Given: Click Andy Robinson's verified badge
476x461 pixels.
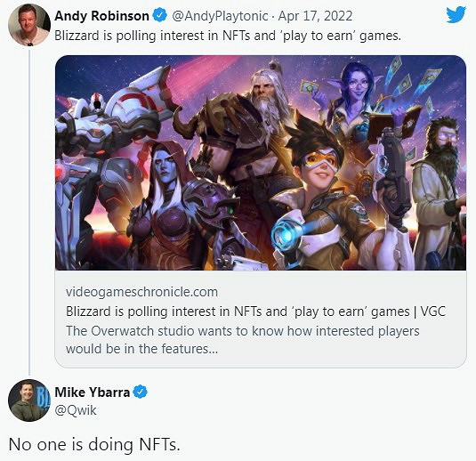Looking at the screenshot, I should [159, 15].
